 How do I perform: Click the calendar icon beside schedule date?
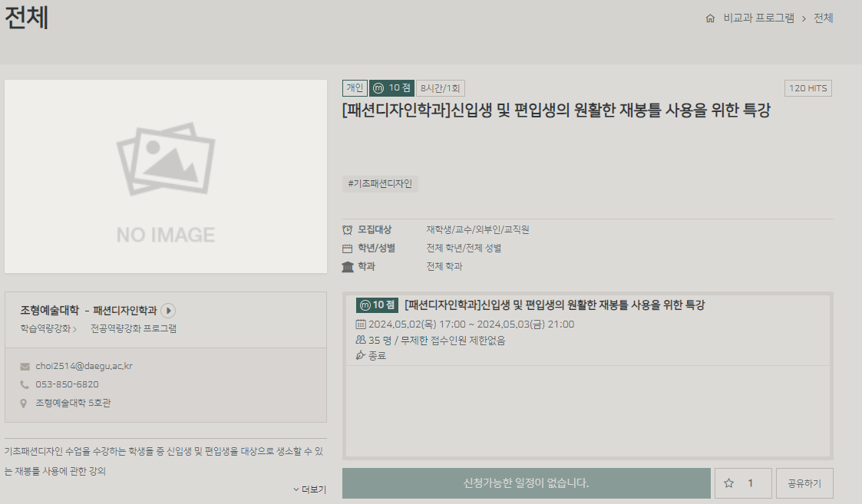(x=361, y=324)
